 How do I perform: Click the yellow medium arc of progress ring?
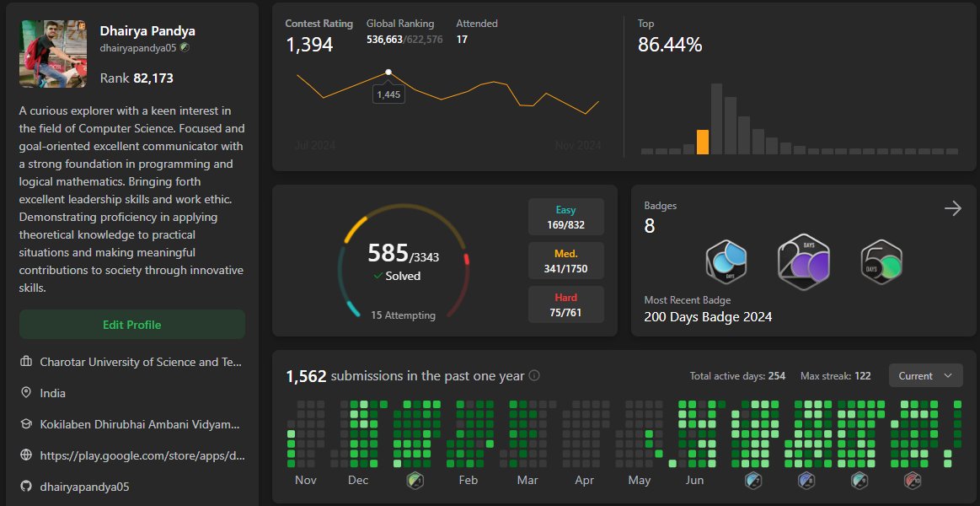pos(356,229)
